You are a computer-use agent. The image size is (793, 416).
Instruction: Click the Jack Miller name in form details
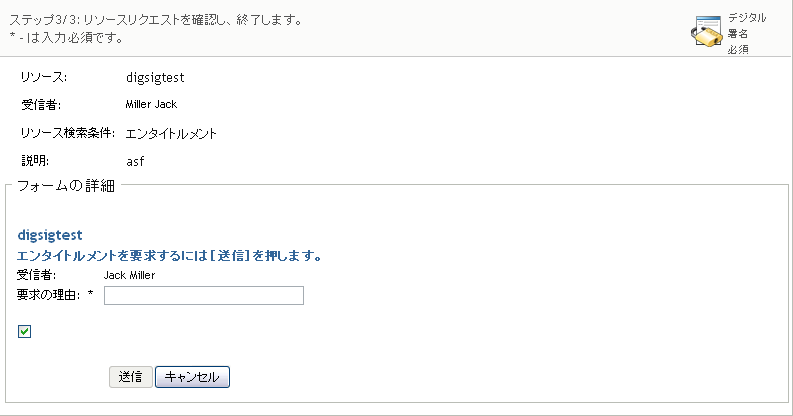(129, 275)
